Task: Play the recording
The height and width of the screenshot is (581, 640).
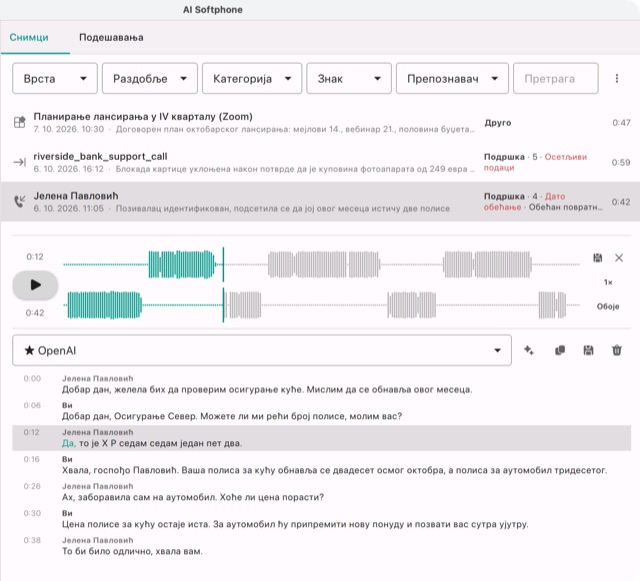Action: [x=35, y=285]
